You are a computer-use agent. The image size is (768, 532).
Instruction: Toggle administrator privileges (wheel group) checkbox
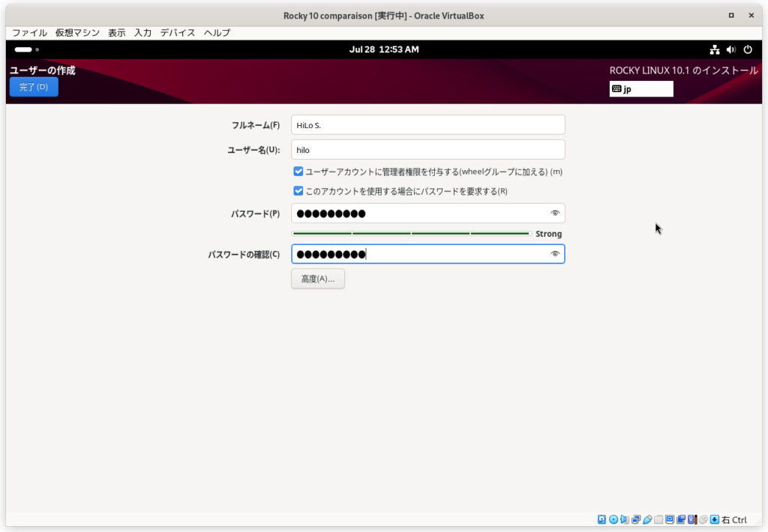298,172
